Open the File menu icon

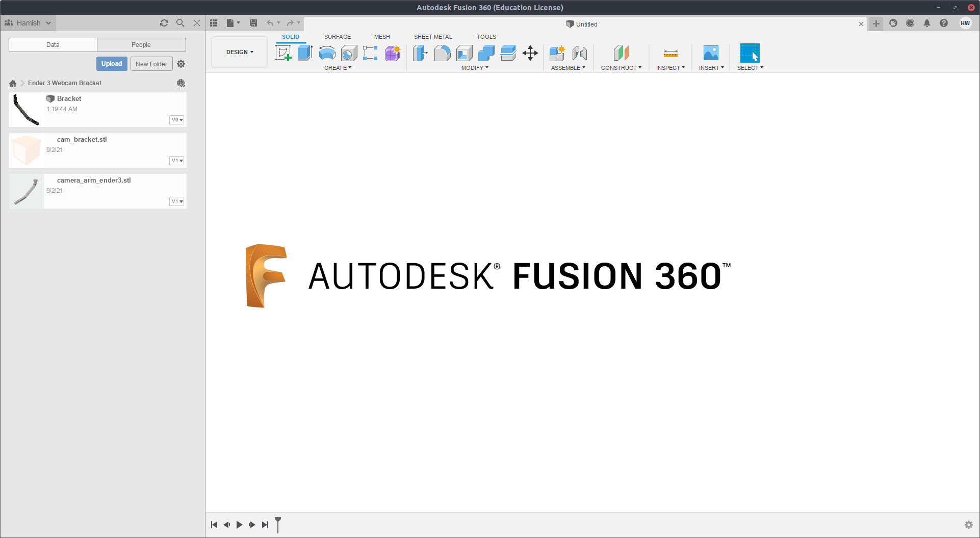tap(233, 23)
